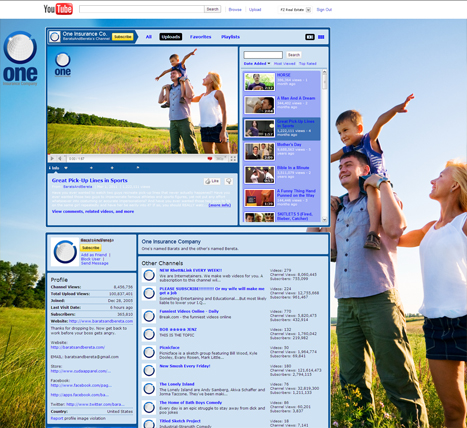Click the Add as Friend link
This screenshot has height=428, width=467.
coord(94,255)
